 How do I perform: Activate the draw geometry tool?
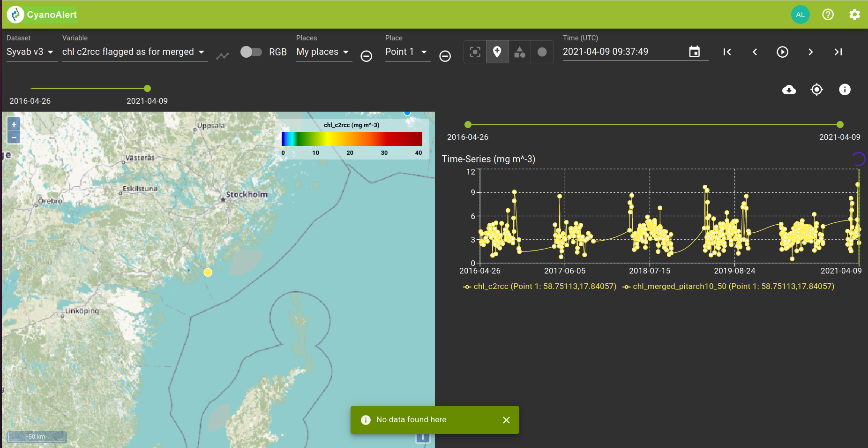click(x=520, y=52)
